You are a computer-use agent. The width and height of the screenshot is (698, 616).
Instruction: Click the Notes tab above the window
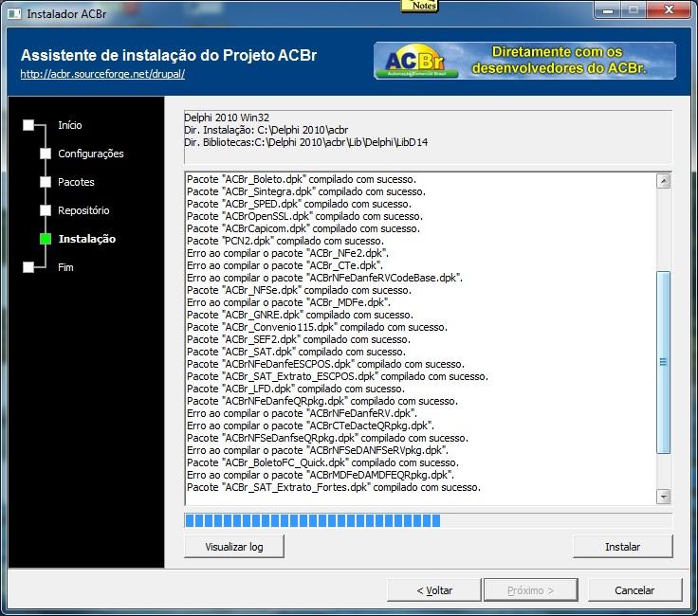tap(420, 6)
